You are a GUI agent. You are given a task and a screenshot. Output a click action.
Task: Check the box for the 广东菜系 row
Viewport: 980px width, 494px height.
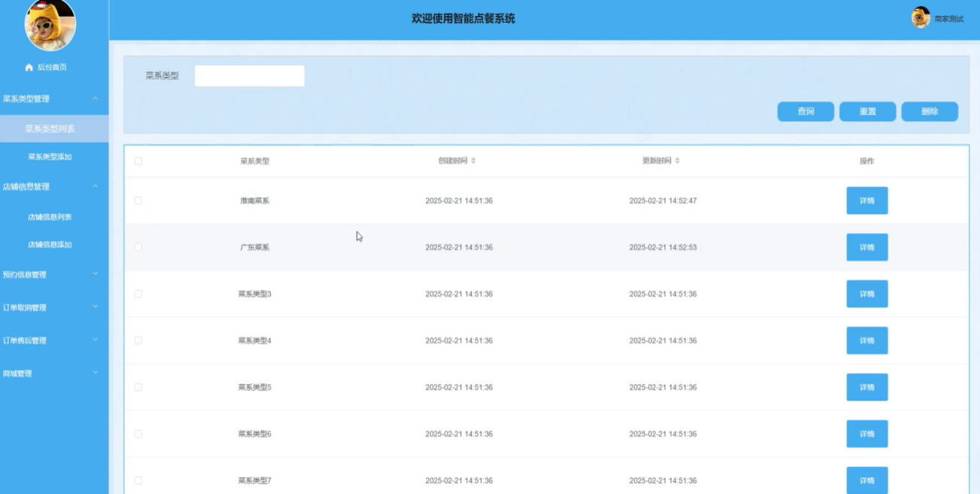pyautogui.click(x=138, y=247)
